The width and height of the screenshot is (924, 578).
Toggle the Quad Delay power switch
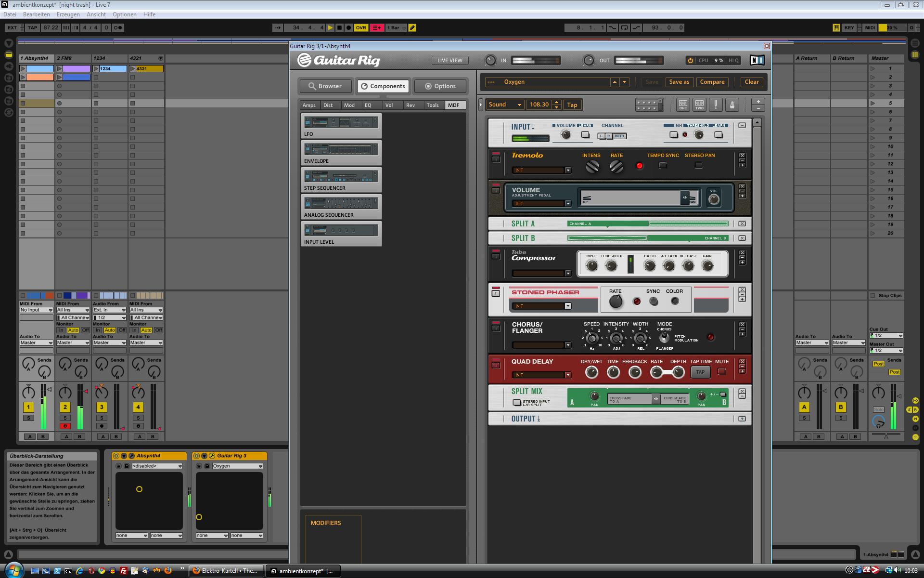pos(496,365)
